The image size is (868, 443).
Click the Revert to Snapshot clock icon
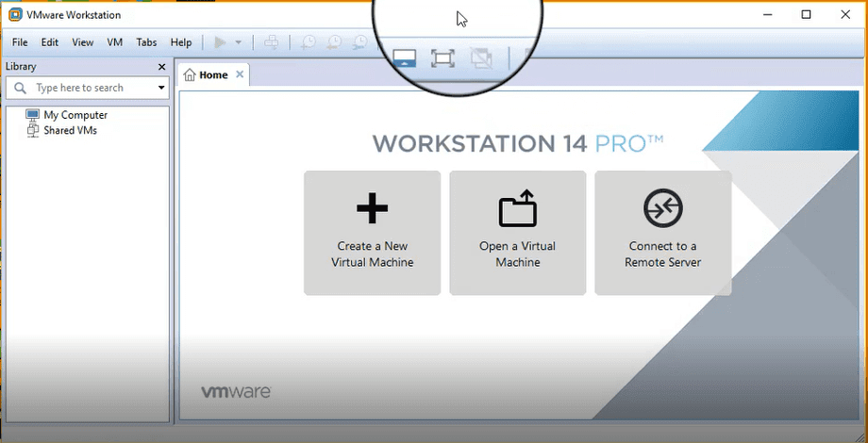tap(334, 42)
